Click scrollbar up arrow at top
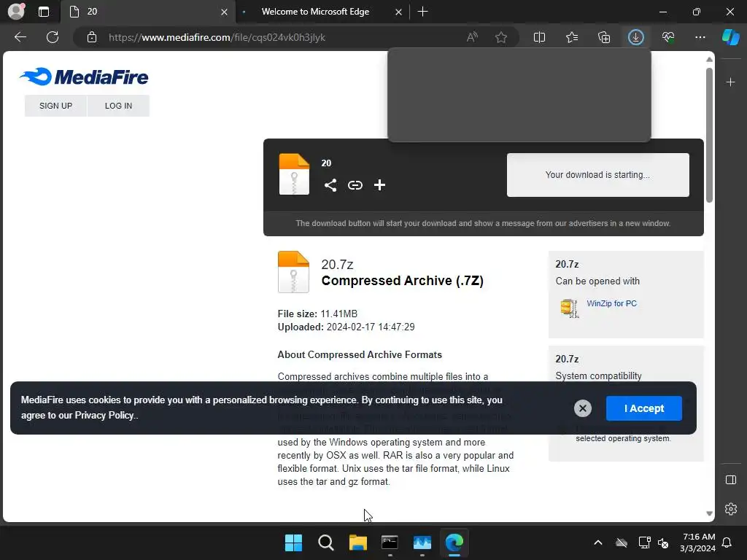 (x=709, y=60)
